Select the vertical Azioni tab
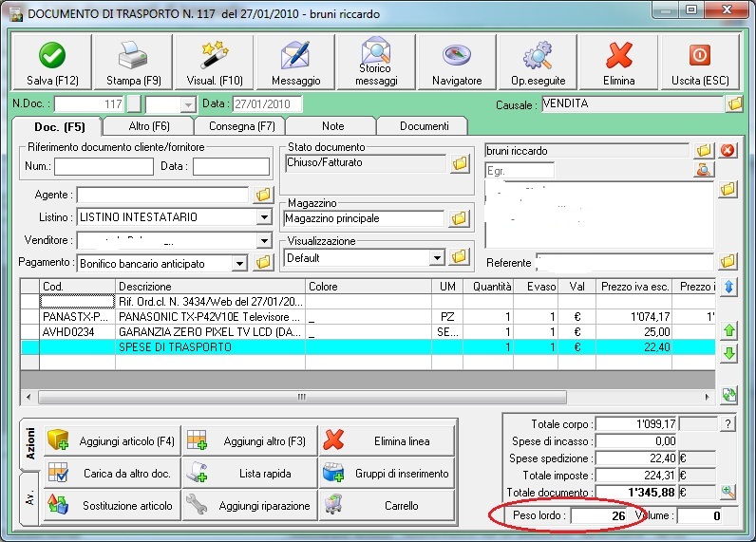 29,443
